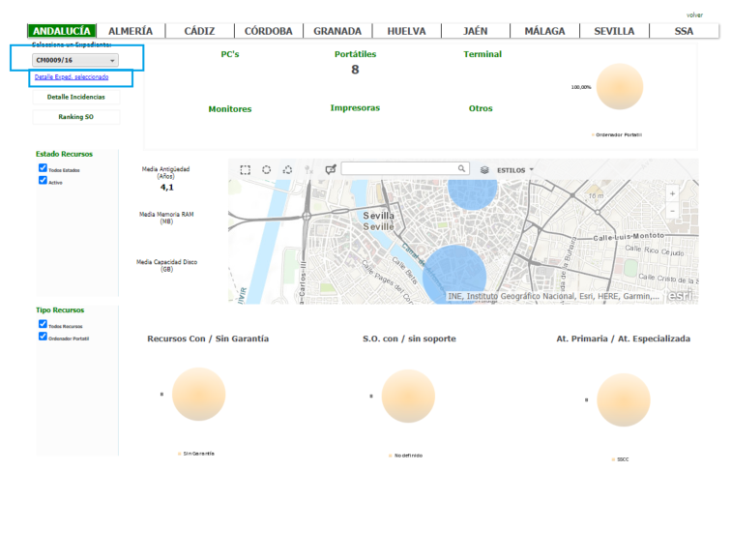This screenshot has height=560, width=731.
Task: Click the S.O. con / sin soporte pie
Action: 408,397
